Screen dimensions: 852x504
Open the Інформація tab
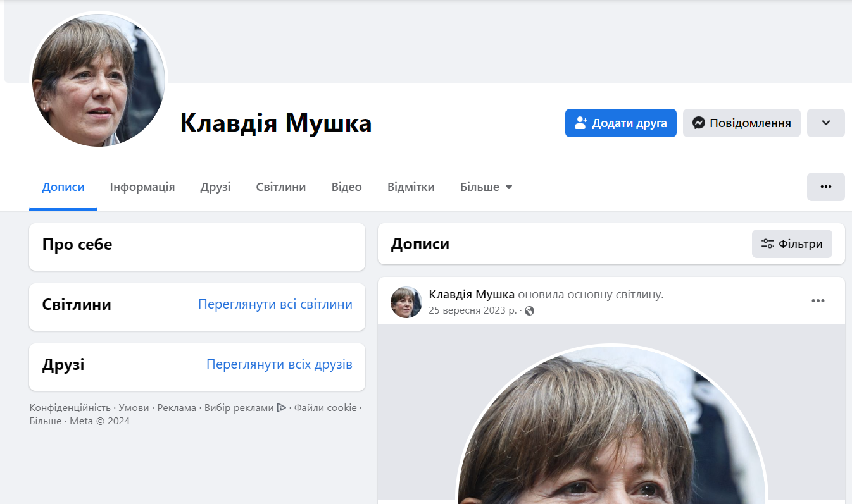[x=142, y=187]
